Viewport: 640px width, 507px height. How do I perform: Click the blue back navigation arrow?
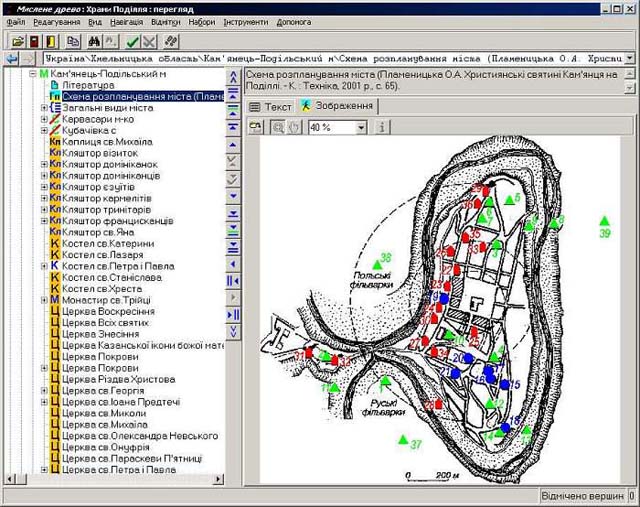click(x=10, y=59)
